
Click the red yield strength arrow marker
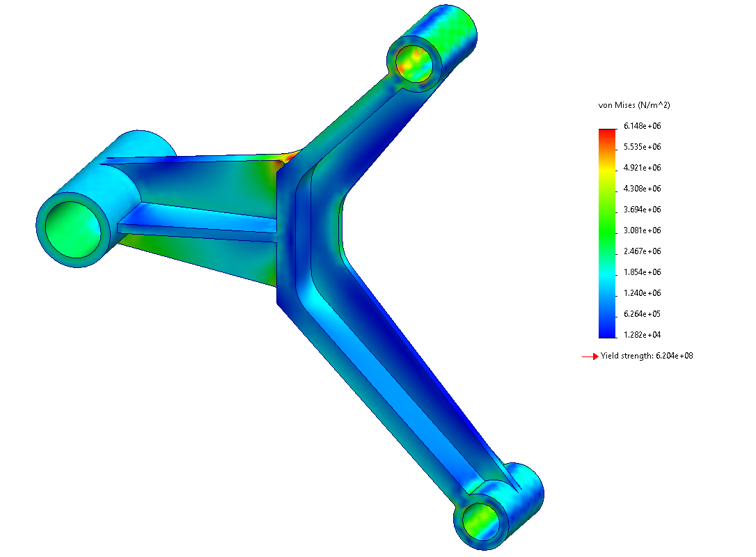point(590,356)
